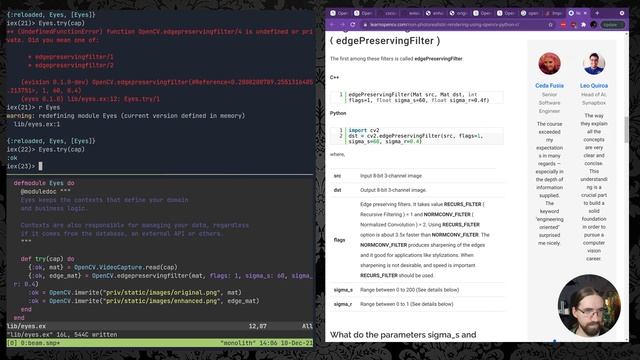Viewport: 640px width, 360px height.
Task: Click 'defmodule Eyes do' line in editor
Action: click(x=44, y=183)
